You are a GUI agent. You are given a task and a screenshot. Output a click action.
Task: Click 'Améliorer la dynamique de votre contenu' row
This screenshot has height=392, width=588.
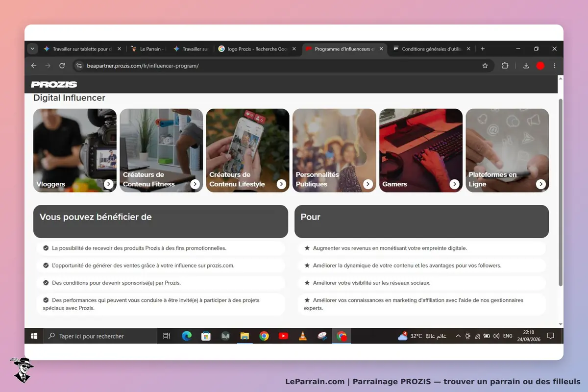tap(422, 266)
